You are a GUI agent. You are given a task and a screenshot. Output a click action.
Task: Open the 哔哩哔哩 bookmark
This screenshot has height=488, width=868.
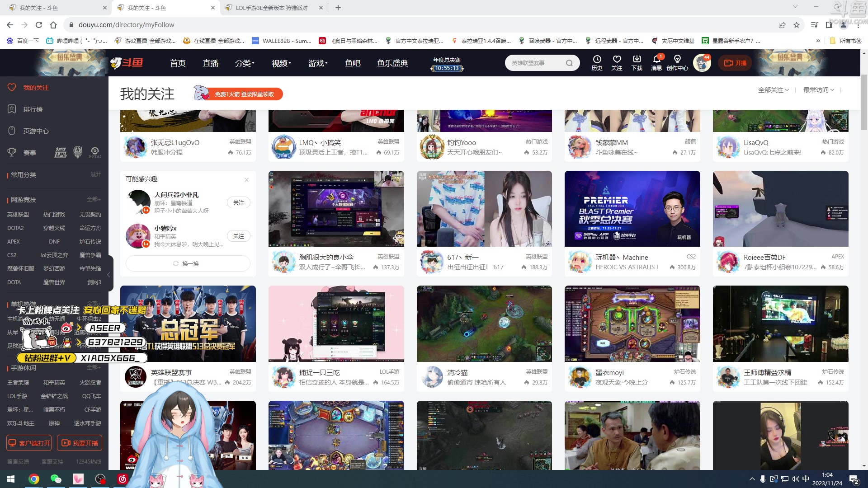(x=77, y=41)
